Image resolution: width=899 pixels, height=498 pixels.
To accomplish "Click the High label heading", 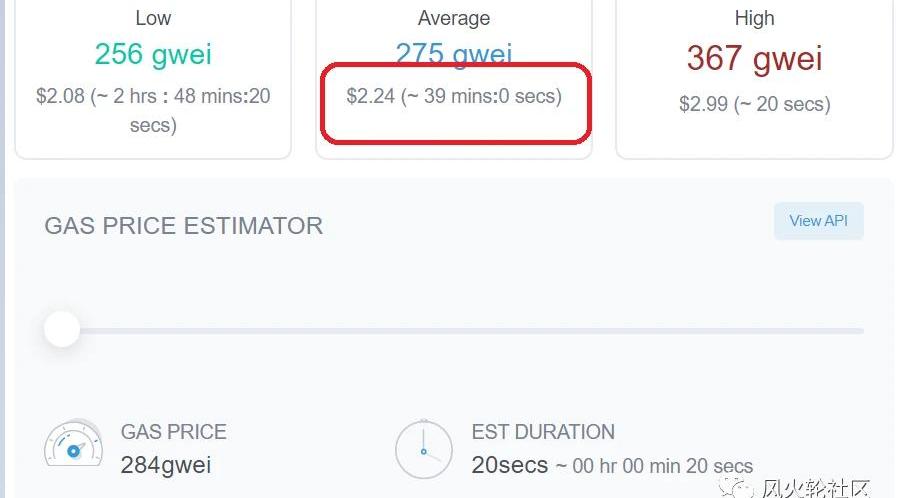I will click(x=755, y=18).
